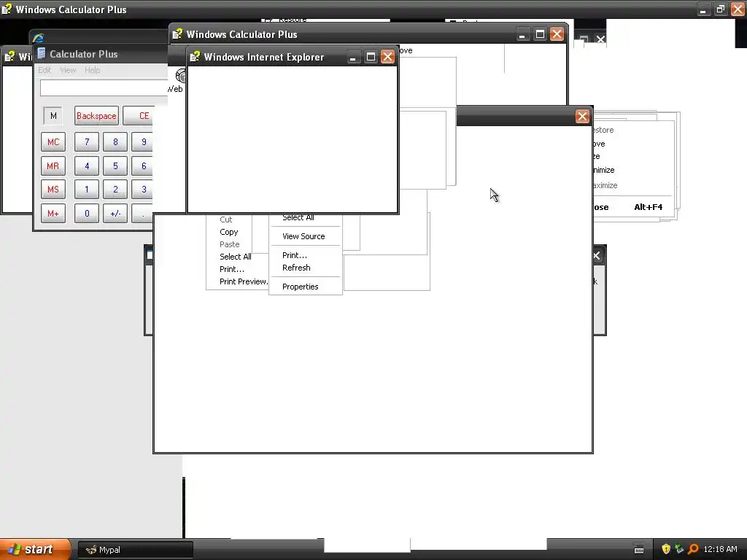Choose Copy from the context menu

click(228, 232)
